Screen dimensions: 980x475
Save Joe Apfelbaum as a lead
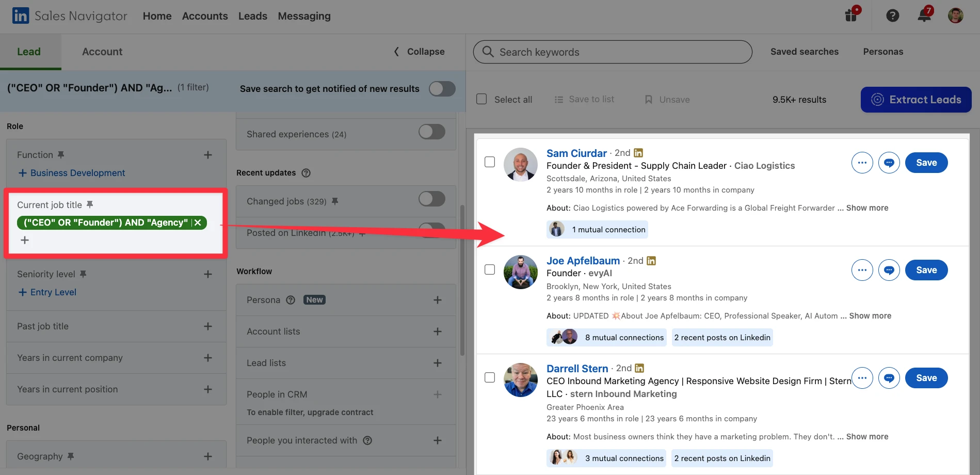tap(926, 270)
